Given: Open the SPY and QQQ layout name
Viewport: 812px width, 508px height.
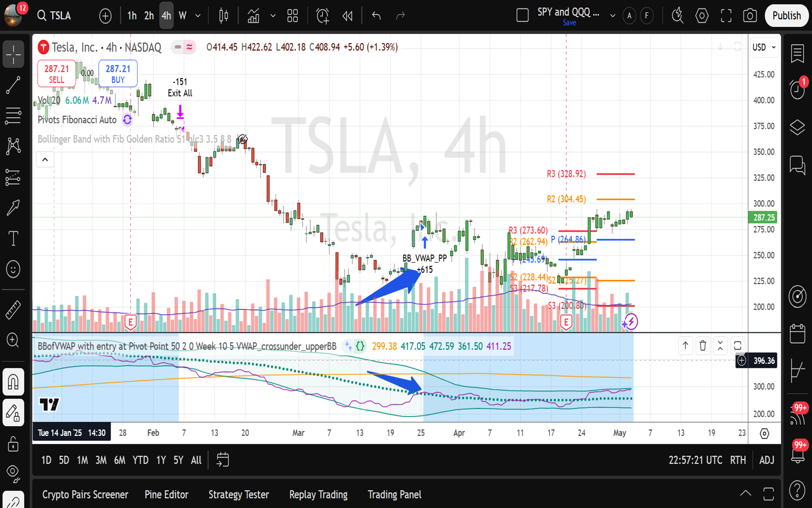Looking at the screenshot, I should pyautogui.click(x=568, y=12).
